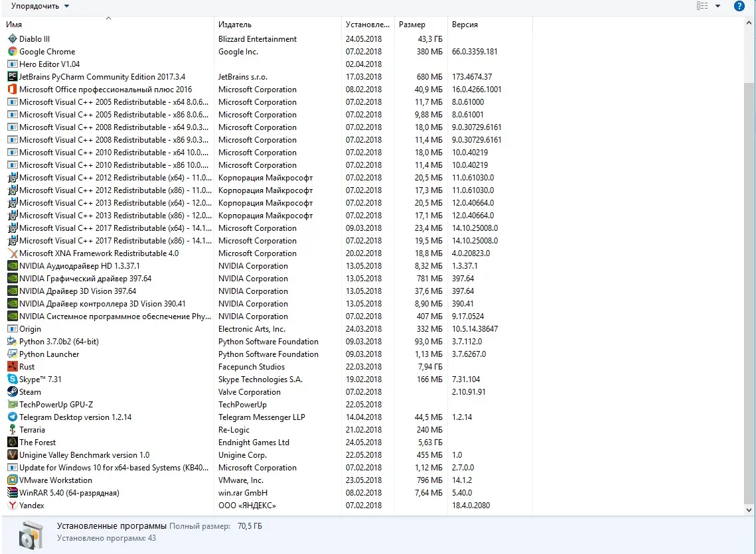Click ООО «ЯНДЕКС» publisher cell

point(247,506)
